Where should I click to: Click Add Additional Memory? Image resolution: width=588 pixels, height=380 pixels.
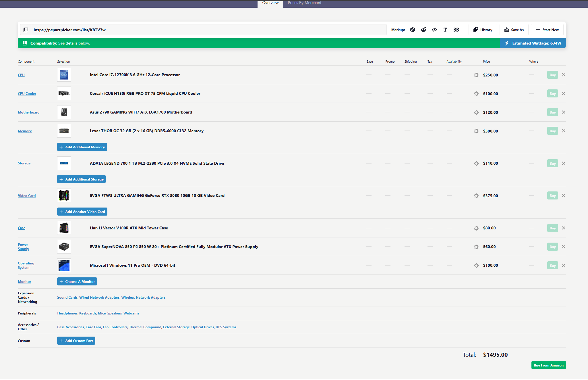click(82, 147)
